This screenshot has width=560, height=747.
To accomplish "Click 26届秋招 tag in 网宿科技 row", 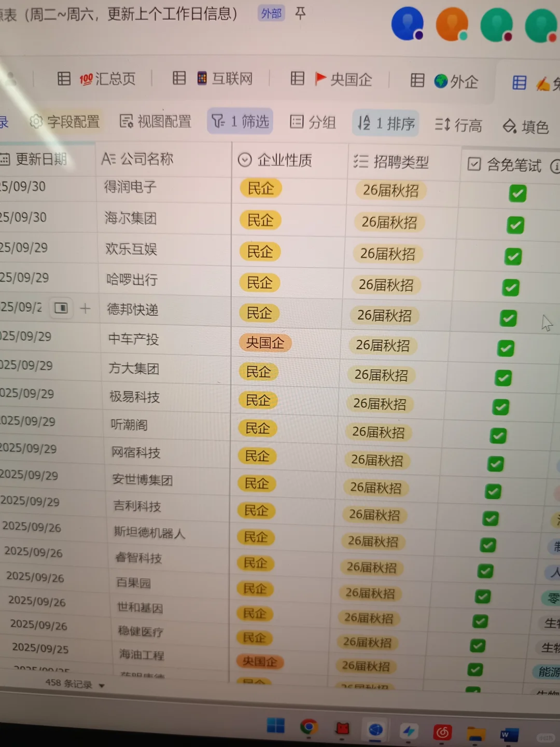I will 377,460.
